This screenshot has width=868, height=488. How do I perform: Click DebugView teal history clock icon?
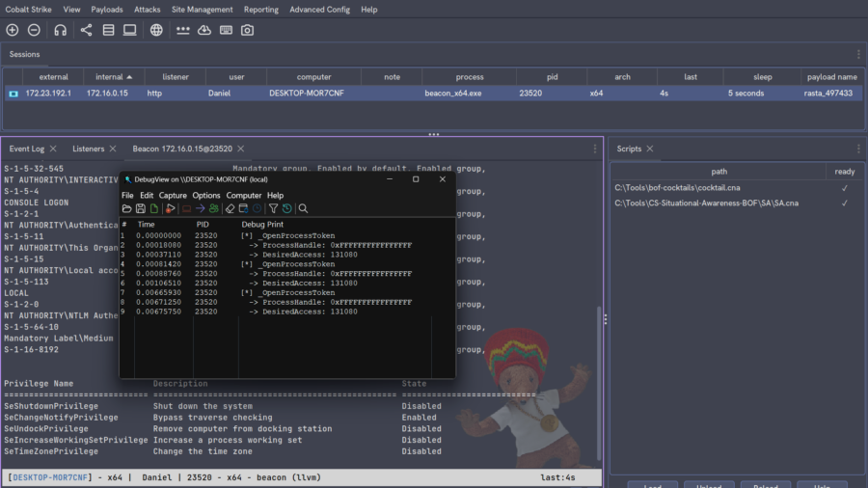[x=286, y=208]
